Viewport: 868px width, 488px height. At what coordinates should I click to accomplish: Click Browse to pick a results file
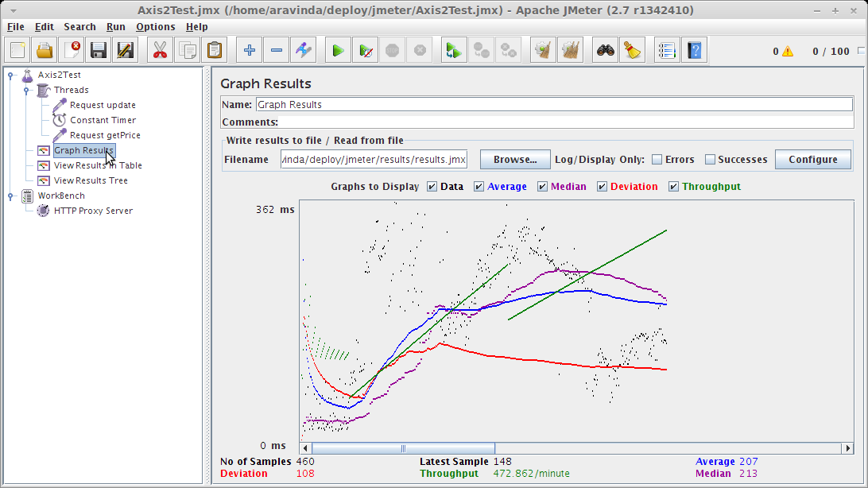514,159
